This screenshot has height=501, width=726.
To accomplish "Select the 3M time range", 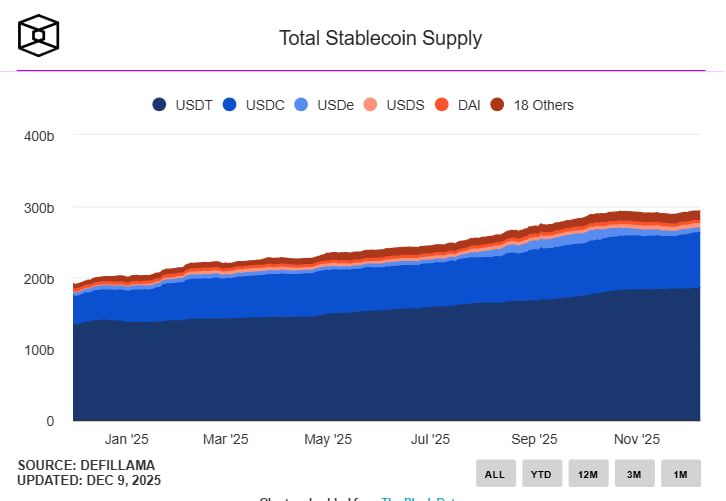I will (x=634, y=473).
